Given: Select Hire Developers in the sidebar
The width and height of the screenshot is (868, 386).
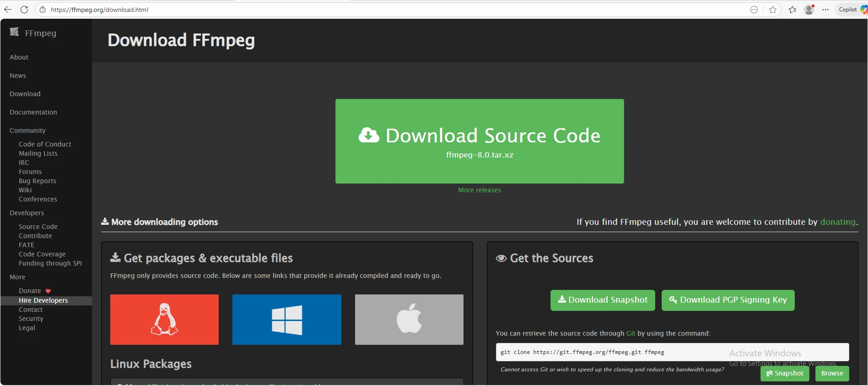Looking at the screenshot, I should point(43,300).
